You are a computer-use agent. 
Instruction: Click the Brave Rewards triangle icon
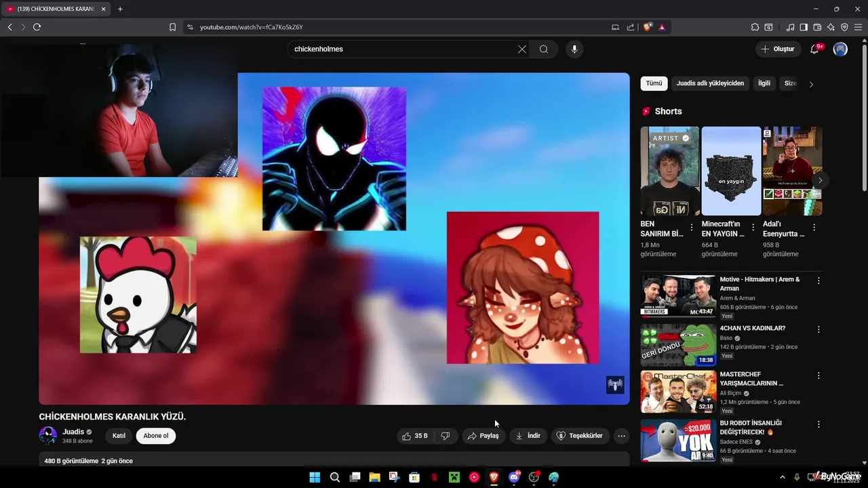click(662, 27)
